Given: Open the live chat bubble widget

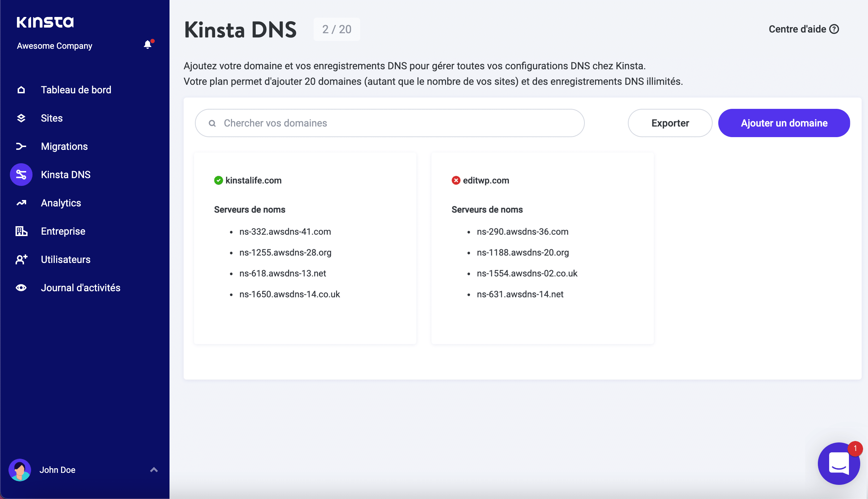Looking at the screenshot, I should pos(839,464).
